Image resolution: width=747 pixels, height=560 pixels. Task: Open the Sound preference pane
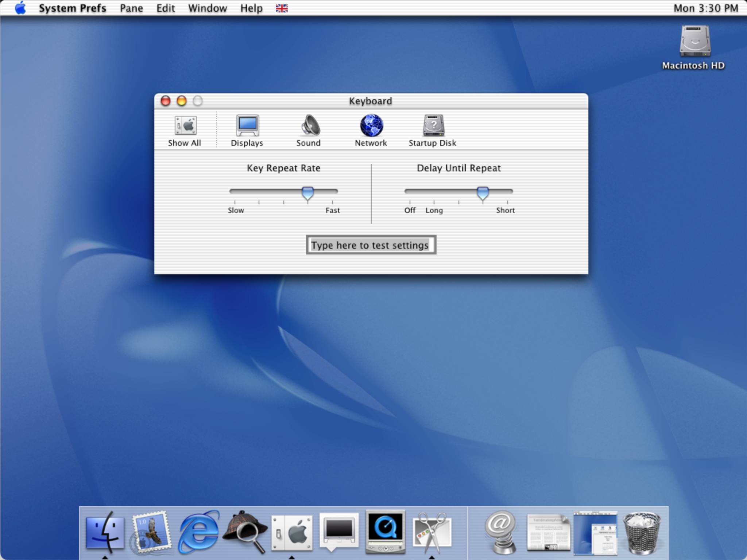point(309,131)
